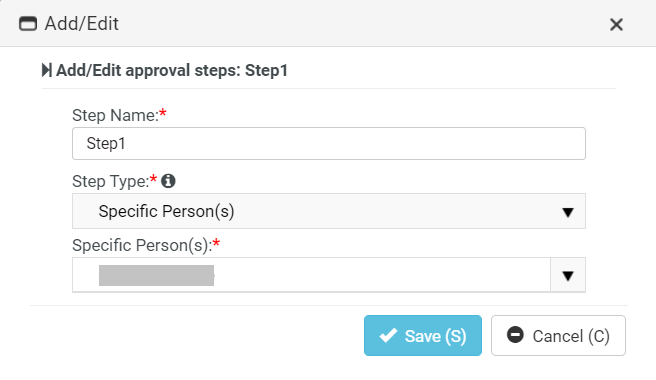Click inside the Specific Person(s) selection box

pyautogui.click(x=311, y=275)
